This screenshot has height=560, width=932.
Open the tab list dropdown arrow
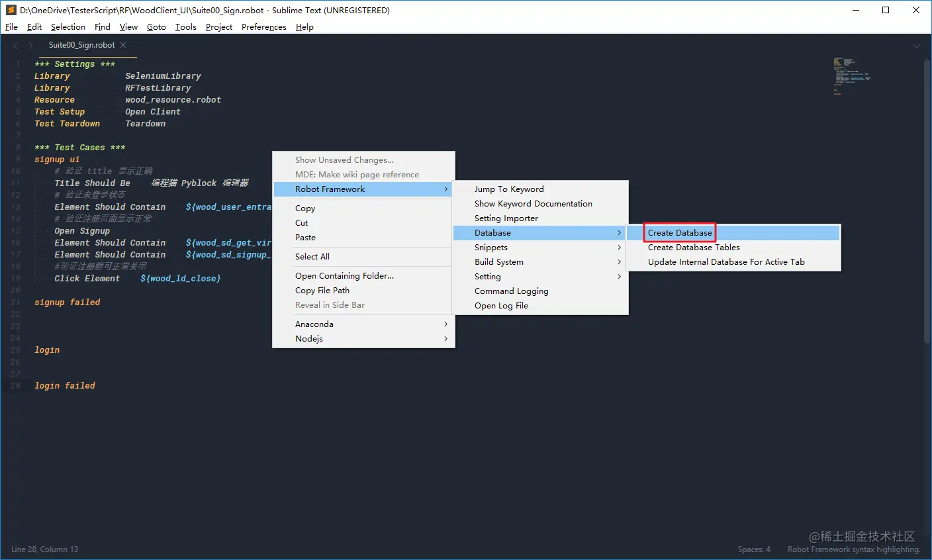coord(917,46)
